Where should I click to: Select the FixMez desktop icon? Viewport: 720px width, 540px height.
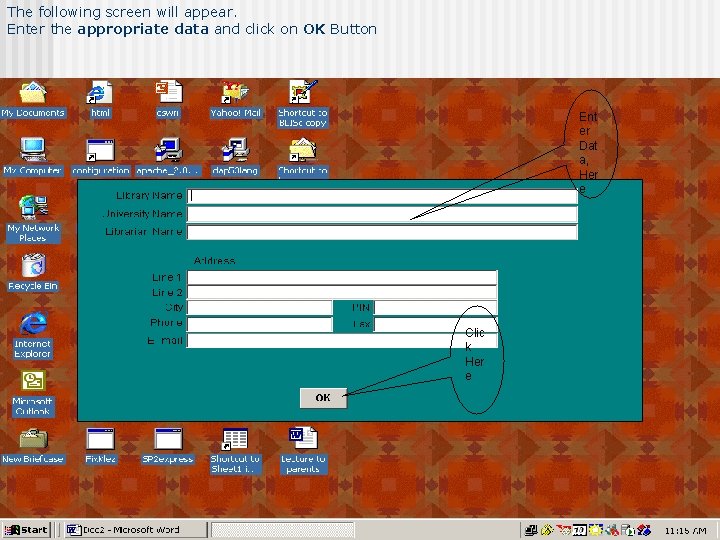click(101, 446)
